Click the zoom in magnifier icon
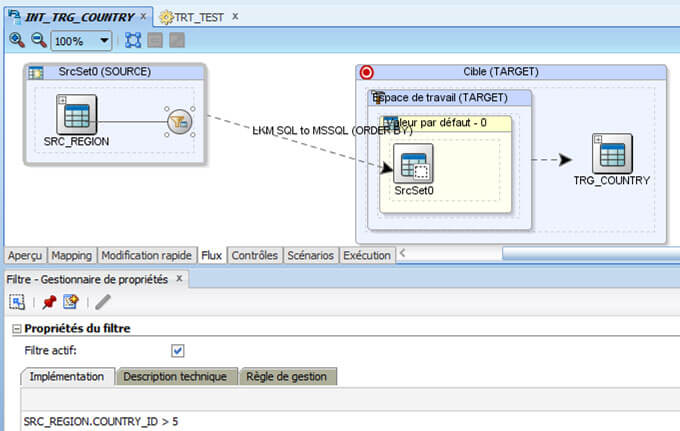 click(17, 40)
